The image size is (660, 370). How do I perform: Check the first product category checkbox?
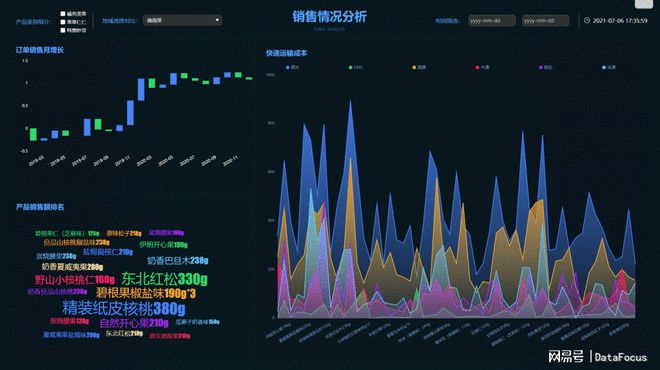pos(63,14)
